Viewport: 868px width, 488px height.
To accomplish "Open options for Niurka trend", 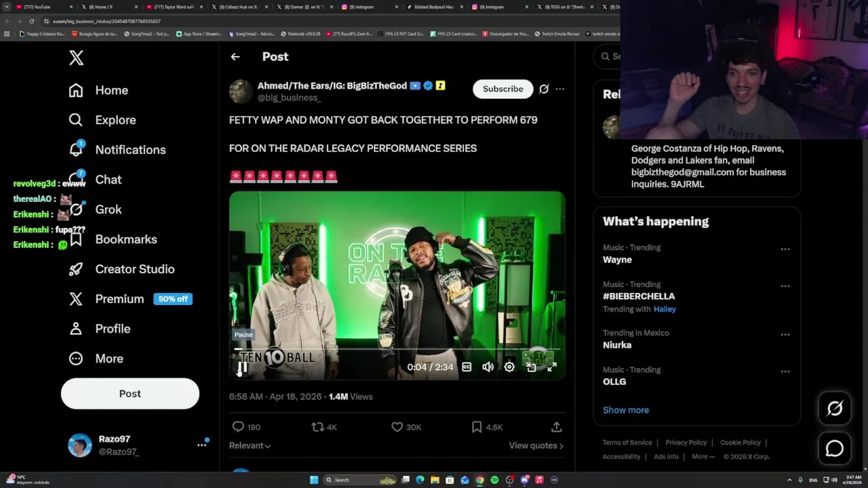I will point(785,335).
